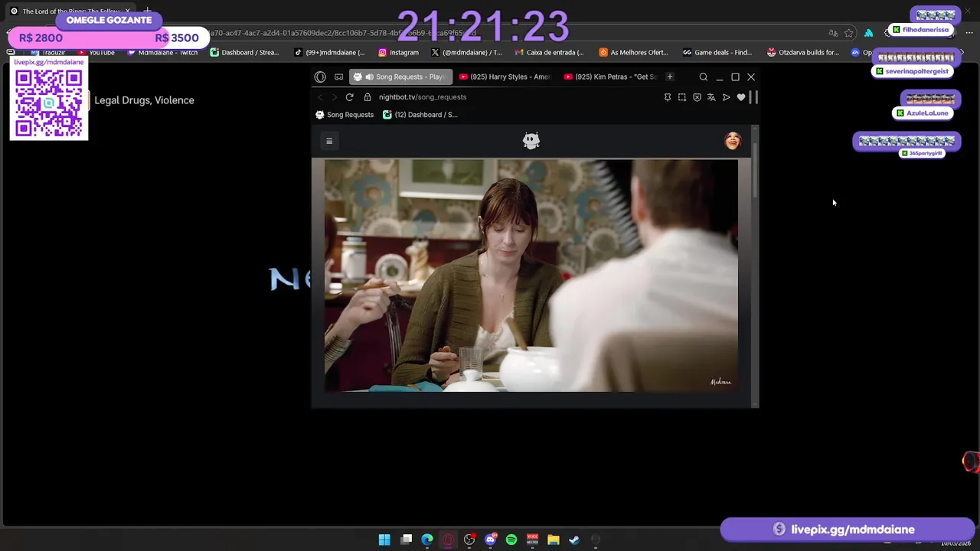This screenshot has width=980, height=551.
Task: Open the Mdmdaiane - Twitch bookmark
Action: (x=162, y=53)
